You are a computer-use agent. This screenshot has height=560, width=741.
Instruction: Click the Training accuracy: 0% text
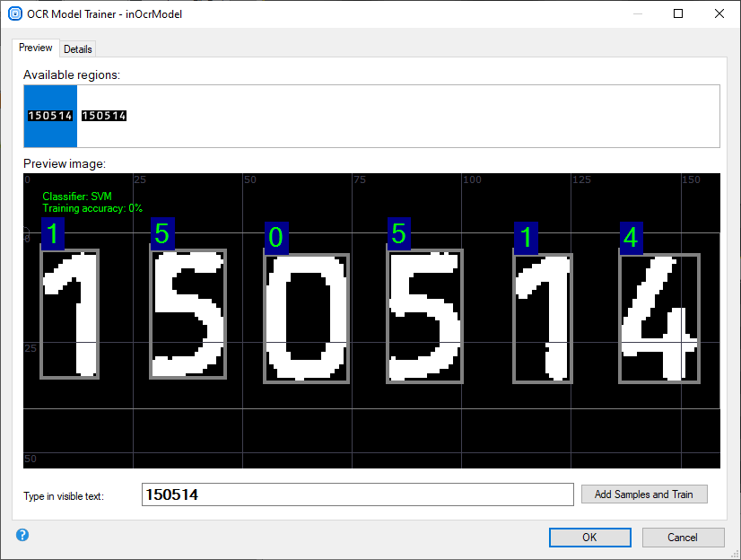(x=92, y=208)
